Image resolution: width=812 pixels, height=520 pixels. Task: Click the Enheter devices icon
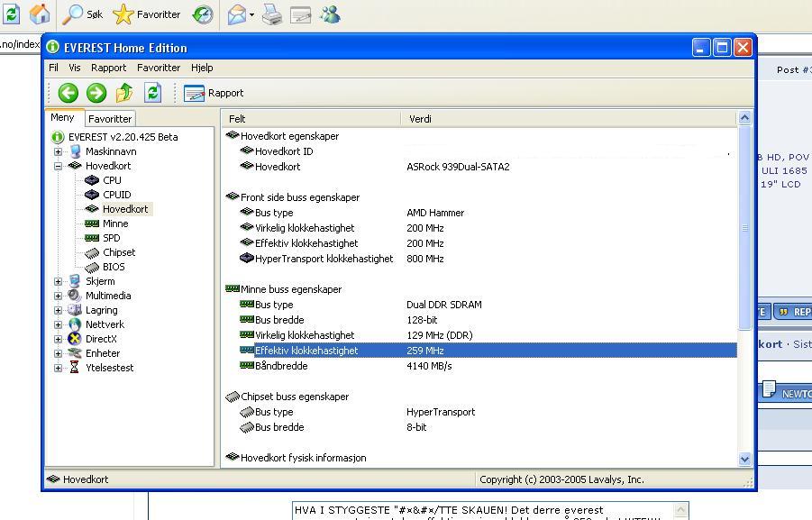click(75, 353)
